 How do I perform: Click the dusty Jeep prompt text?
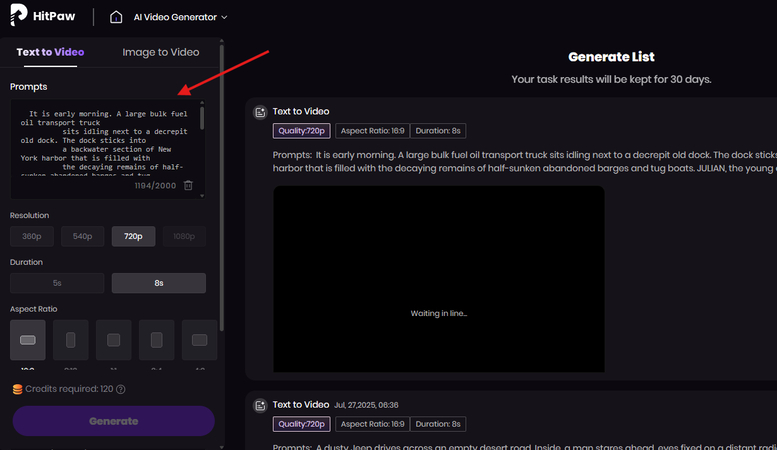tap(525, 446)
